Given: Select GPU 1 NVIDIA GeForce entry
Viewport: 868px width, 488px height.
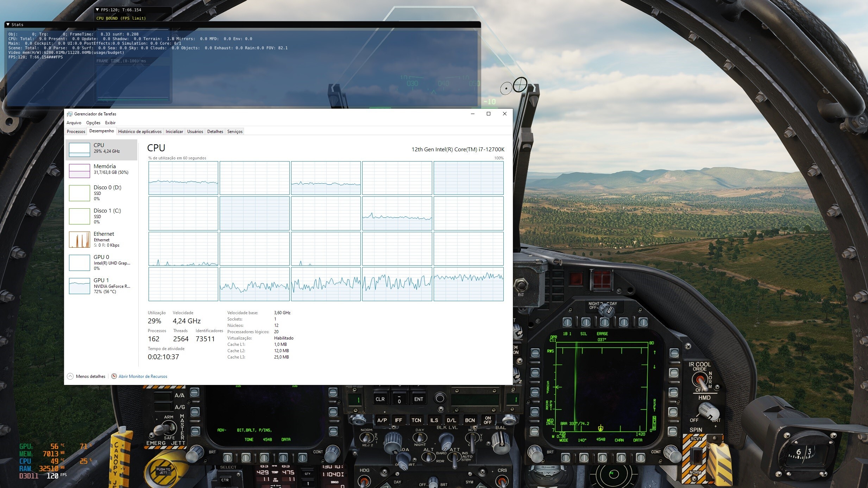Looking at the screenshot, I should pyautogui.click(x=101, y=286).
